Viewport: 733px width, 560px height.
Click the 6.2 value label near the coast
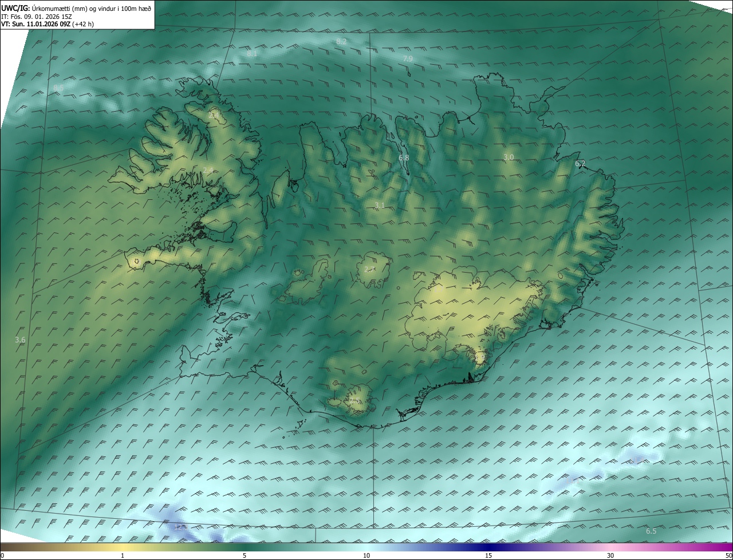[580, 164]
